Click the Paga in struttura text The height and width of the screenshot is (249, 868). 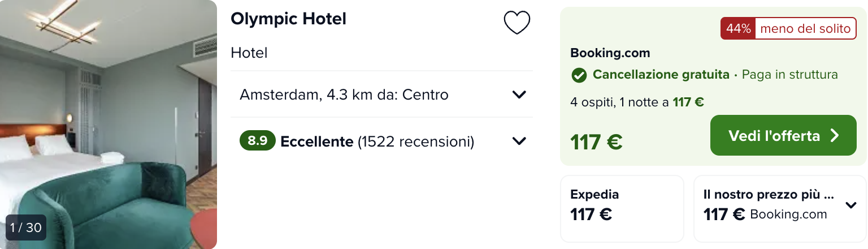[x=789, y=75]
